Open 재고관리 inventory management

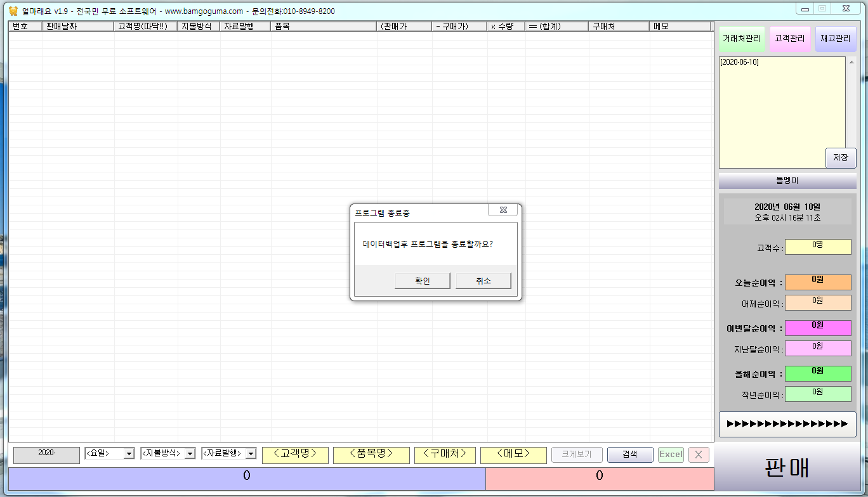[836, 39]
